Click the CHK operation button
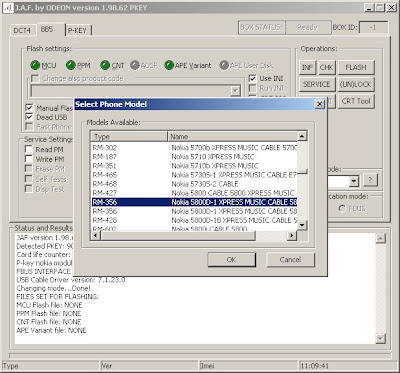This screenshot has width=400, height=373. (326, 67)
